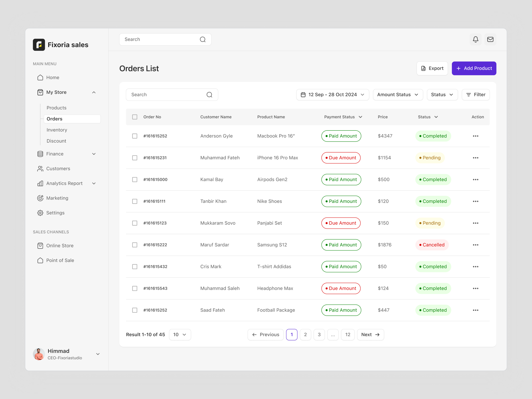Image resolution: width=532 pixels, height=399 pixels.
Task: Open the rows-per-page selector showing 10
Action: [x=180, y=334]
